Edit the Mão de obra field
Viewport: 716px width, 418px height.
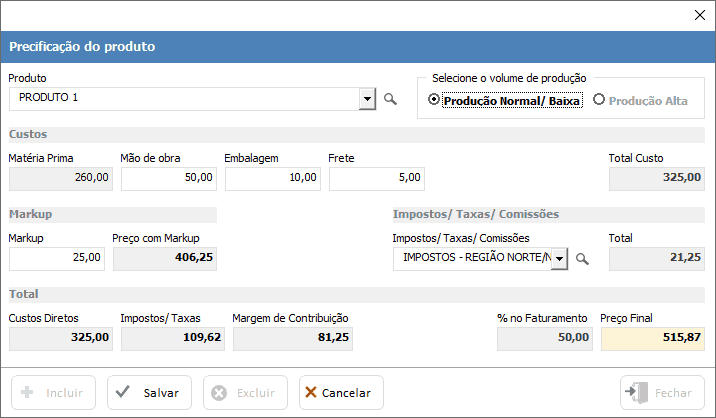[168, 179]
